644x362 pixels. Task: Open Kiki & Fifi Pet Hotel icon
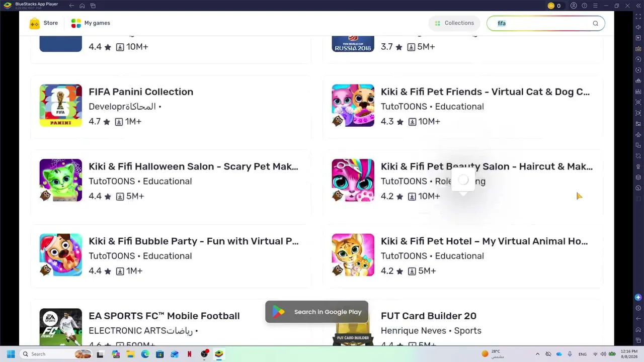click(x=353, y=255)
